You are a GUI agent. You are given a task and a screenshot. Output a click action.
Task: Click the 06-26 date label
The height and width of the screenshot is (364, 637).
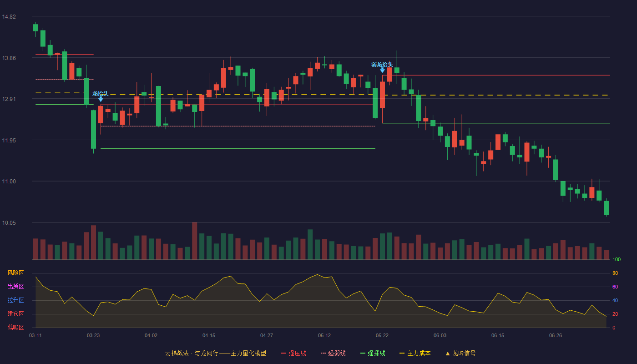[556, 335]
